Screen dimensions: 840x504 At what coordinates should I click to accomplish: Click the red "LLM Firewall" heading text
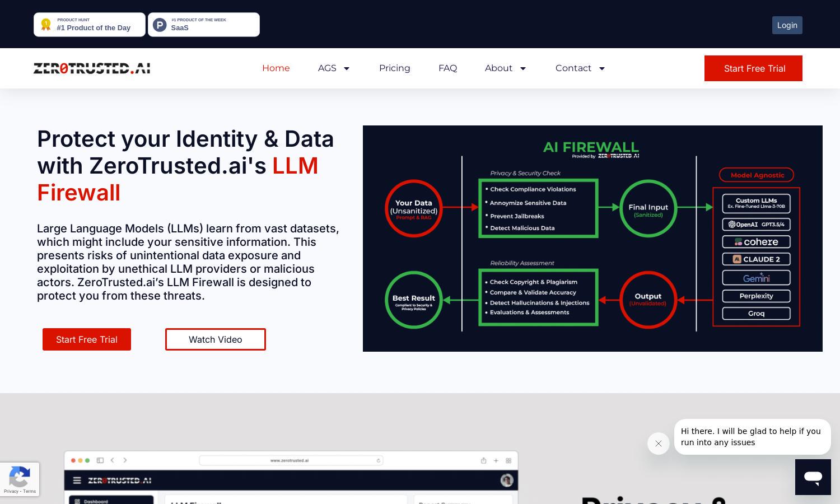(178, 179)
